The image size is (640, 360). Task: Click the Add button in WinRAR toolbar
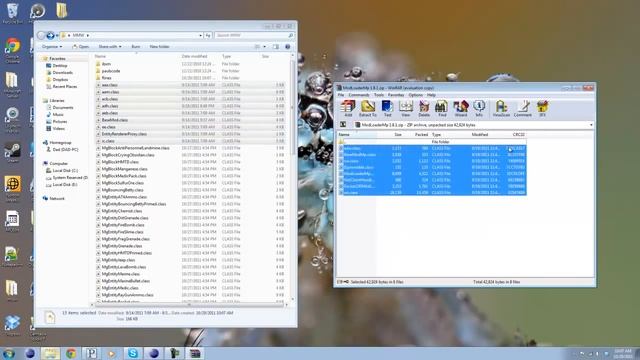[348, 109]
